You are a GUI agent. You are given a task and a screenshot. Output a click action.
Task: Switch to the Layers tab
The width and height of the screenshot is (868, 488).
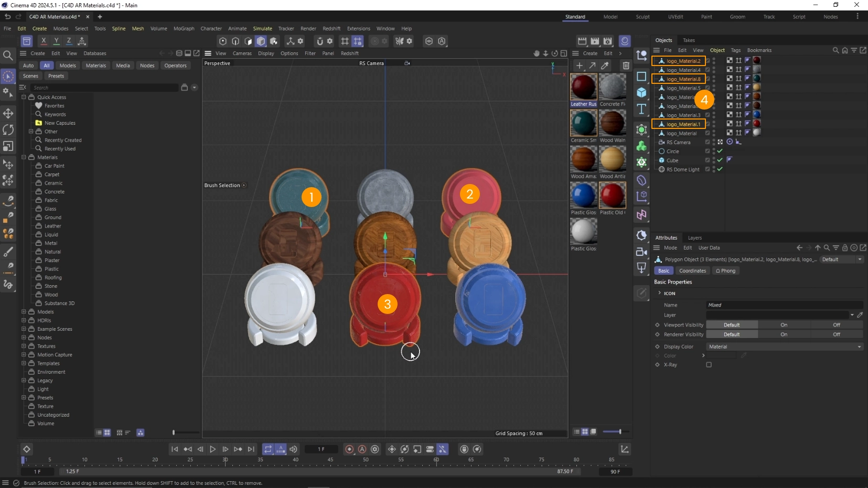coord(694,238)
